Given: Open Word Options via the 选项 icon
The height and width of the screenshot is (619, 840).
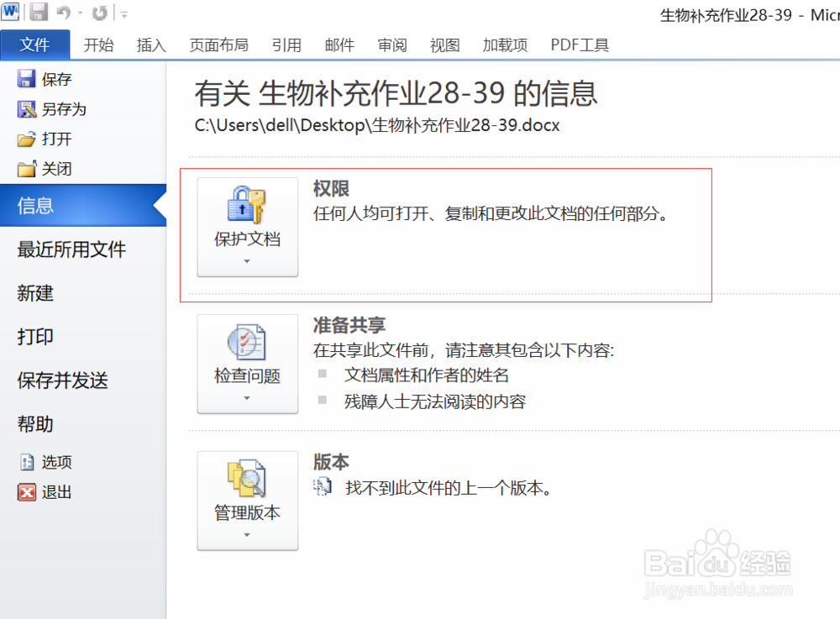Looking at the screenshot, I should tap(28, 462).
